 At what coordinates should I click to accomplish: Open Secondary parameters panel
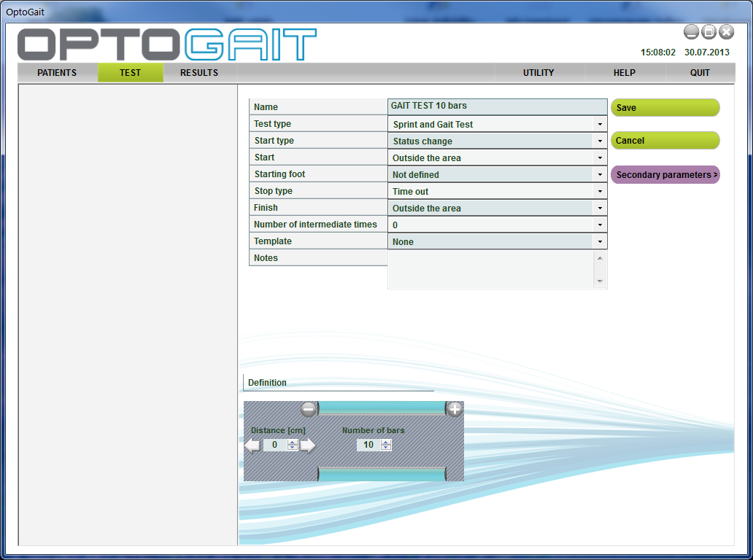(665, 175)
